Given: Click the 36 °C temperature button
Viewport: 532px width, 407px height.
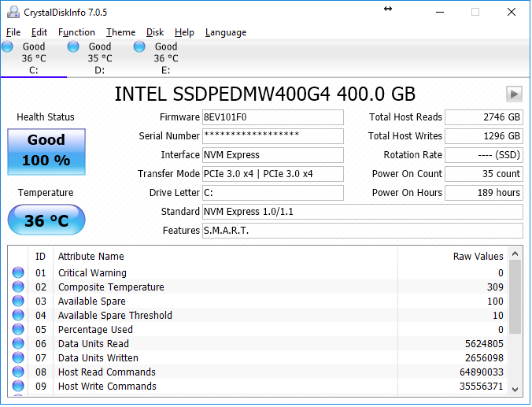Looking at the screenshot, I should pyautogui.click(x=46, y=220).
